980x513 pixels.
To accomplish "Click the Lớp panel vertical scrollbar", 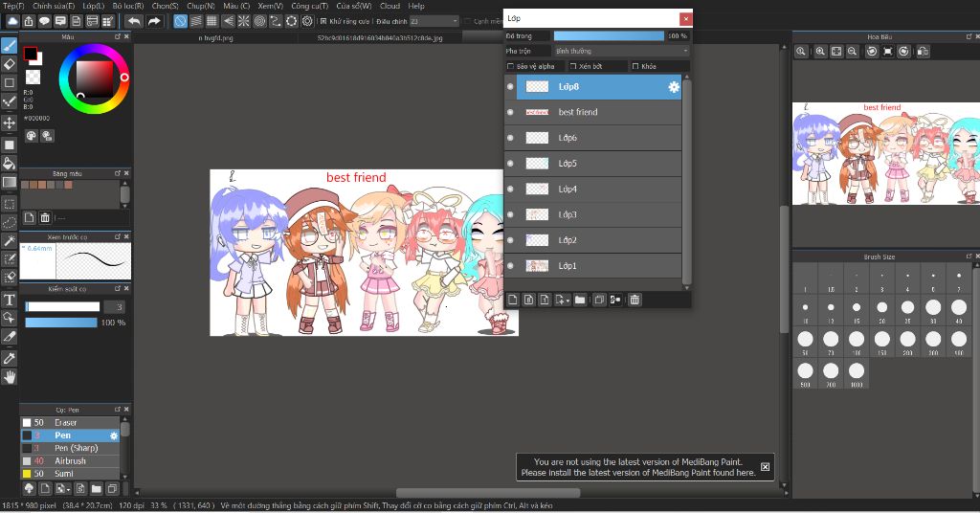I will click(686, 181).
